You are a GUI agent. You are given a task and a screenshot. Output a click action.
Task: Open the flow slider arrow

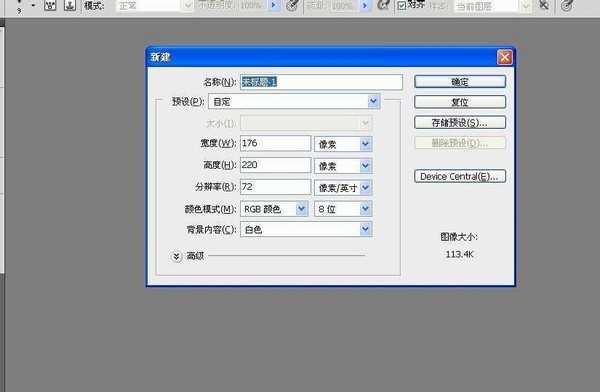[x=365, y=5]
